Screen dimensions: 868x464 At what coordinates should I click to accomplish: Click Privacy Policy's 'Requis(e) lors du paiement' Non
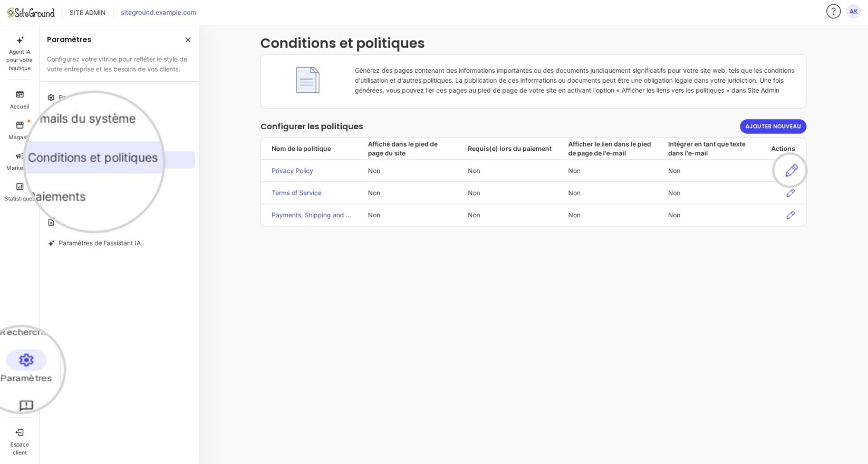(474, 171)
